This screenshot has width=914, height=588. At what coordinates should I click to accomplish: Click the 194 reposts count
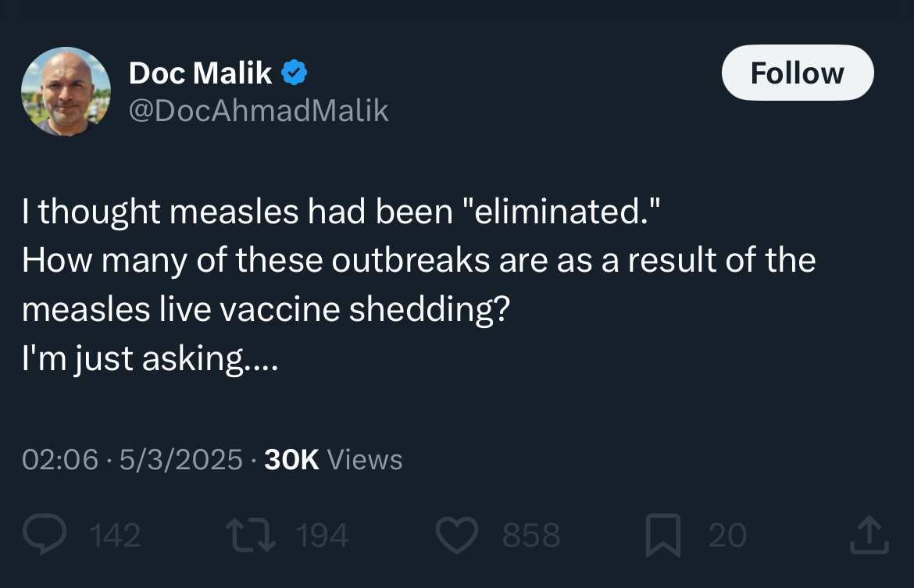pos(322,535)
